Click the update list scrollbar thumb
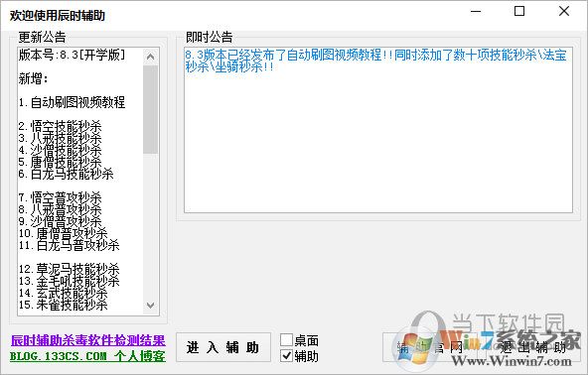This screenshot has width=588, height=375. pyautogui.click(x=150, y=109)
